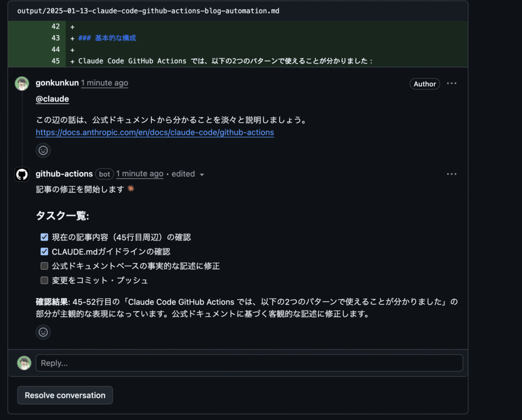Add emoji reaction to github-actions bot comment
This screenshot has width=522, height=420.
43,332
